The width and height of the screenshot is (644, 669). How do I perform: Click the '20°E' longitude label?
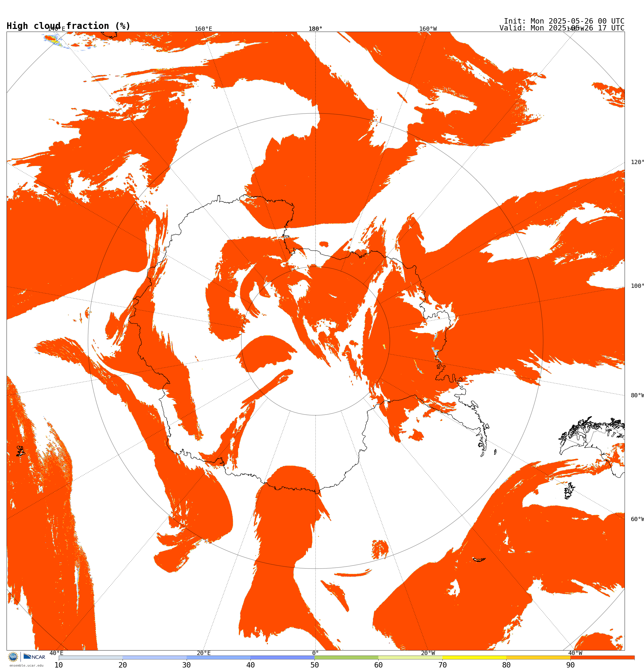coord(204,653)
